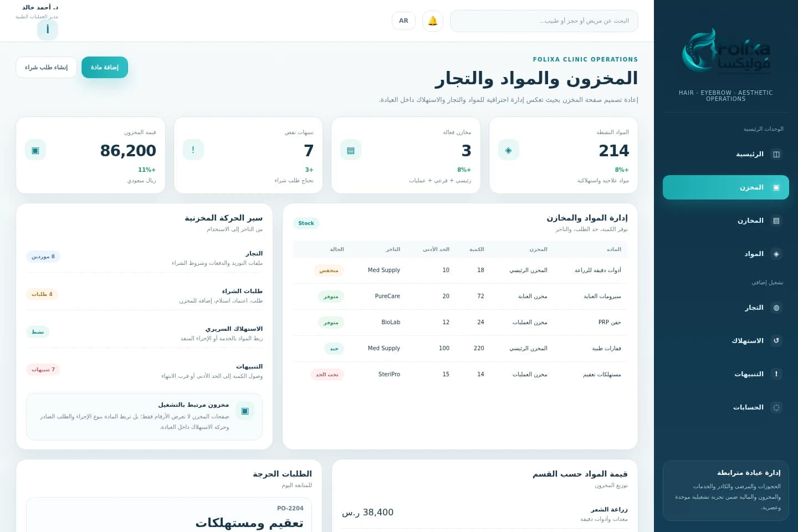
Task: Click the Folixa logo
Action: [x=726, y=52]
